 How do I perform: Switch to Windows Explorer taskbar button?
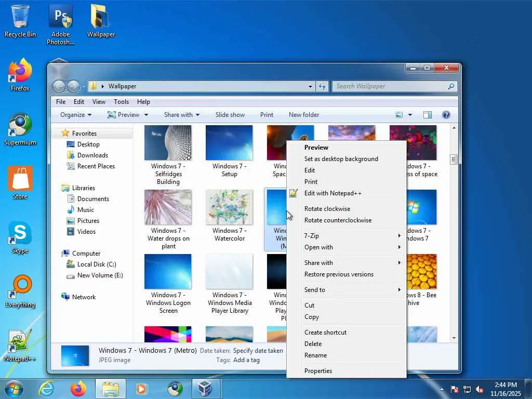111,389
